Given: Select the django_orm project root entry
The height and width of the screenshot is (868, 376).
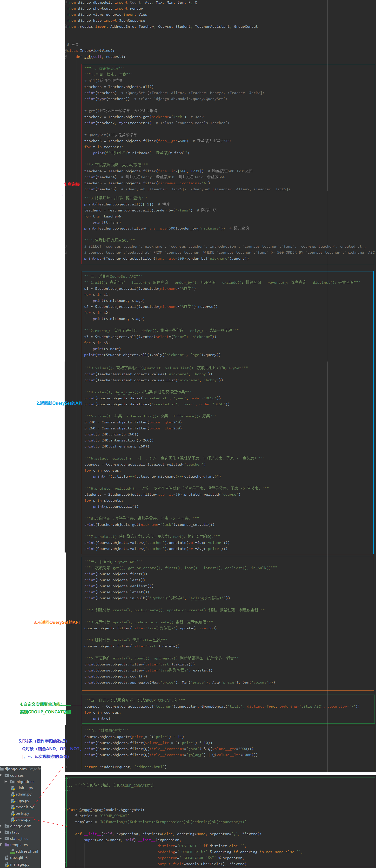Looking at the screenshot, I should (x=15, y=769).
